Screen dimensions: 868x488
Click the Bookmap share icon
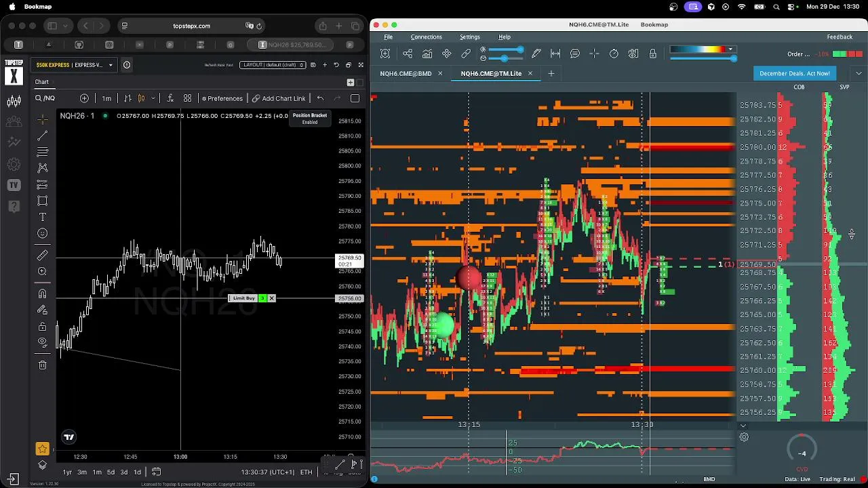coord(408,54)
